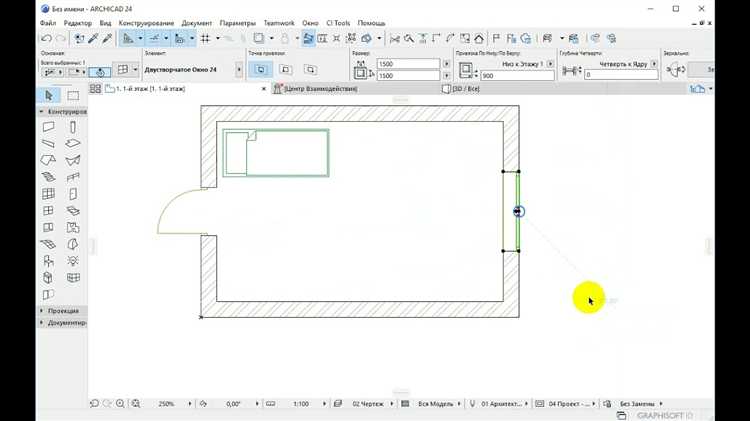The height and width of the screenshot is (421, 750).
Task: Select third anchor point option
Action: pyautogui.click(x=310, y=70)
